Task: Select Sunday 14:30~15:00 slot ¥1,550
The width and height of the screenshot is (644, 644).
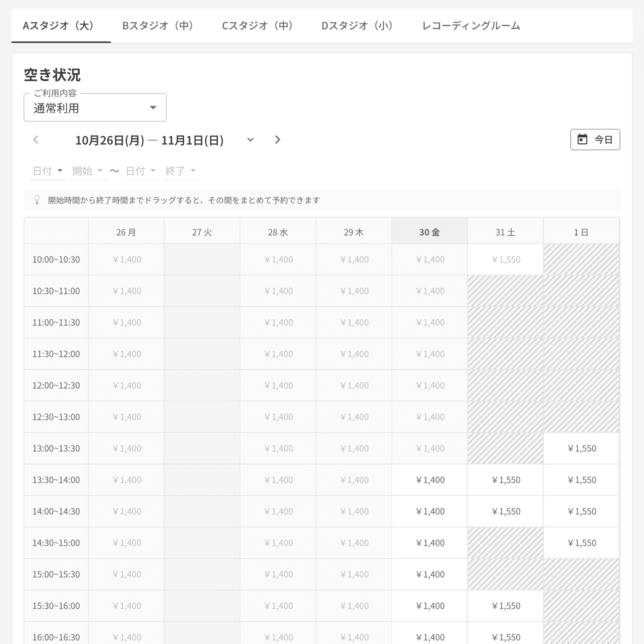Action: tap(581, 543)
